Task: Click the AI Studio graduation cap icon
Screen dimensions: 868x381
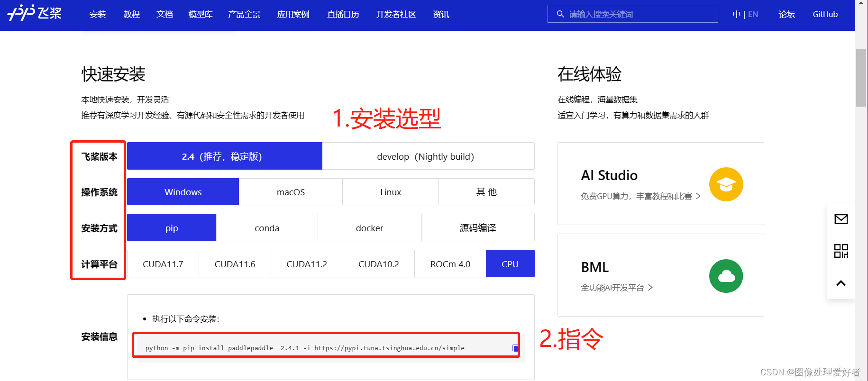Action: click(726, 184)
